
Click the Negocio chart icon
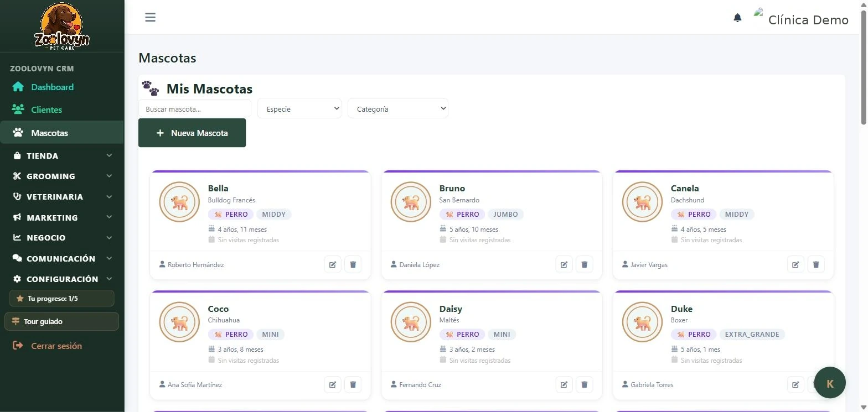[x=17, y=237]
